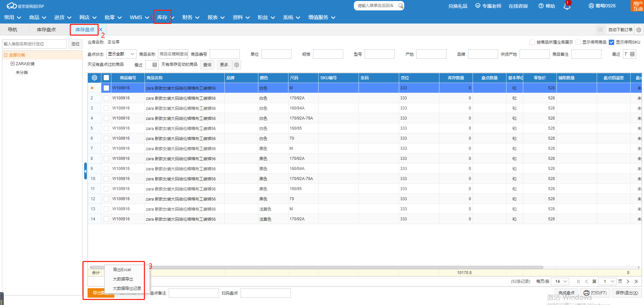Click the 完成盘点 button
Screen dimensions: 644x305
(x=566, y=293)
